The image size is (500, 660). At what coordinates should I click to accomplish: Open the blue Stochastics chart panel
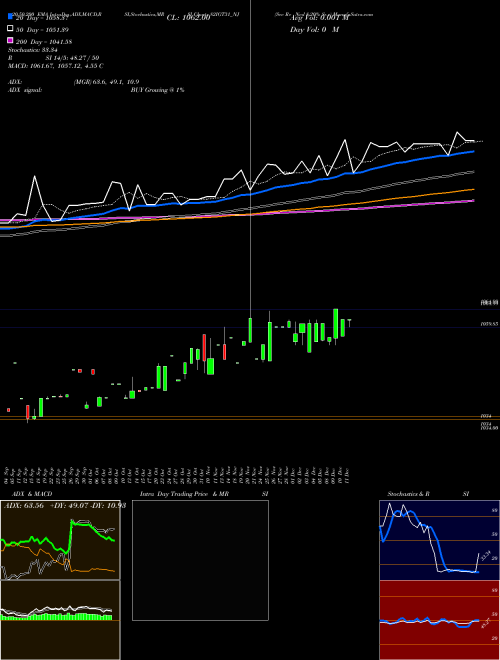(x=439, y=540)
